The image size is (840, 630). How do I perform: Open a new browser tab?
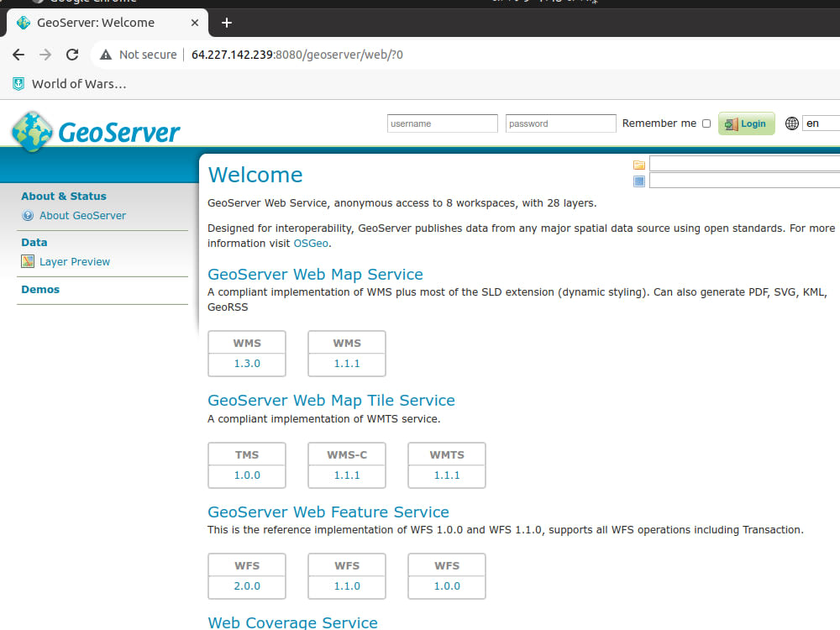pos(227,23)
